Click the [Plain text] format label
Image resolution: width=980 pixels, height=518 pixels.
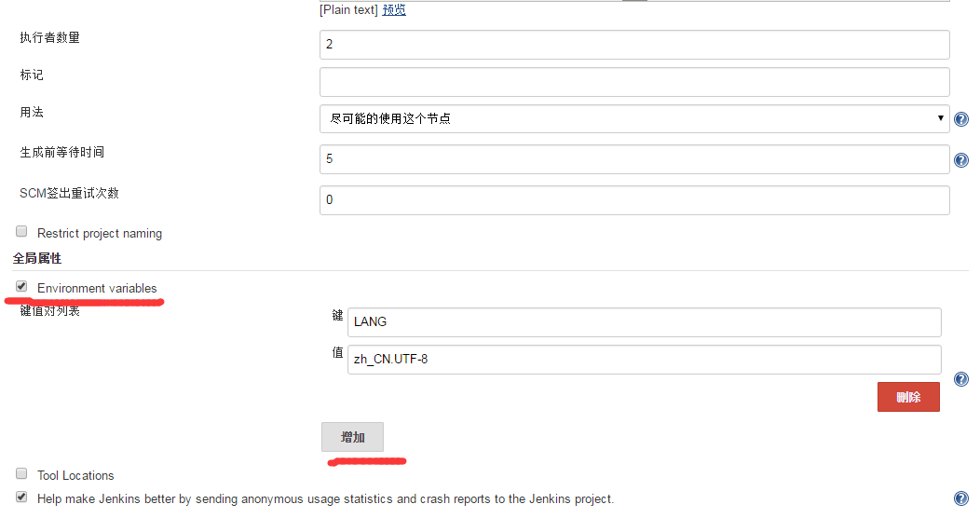point(348,9)
